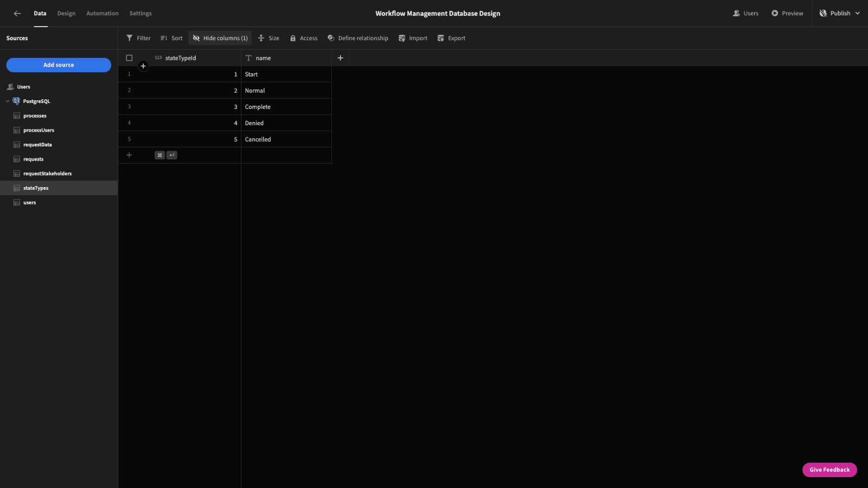Open the row Size setting
868x488 pixels.
[269, 38]
